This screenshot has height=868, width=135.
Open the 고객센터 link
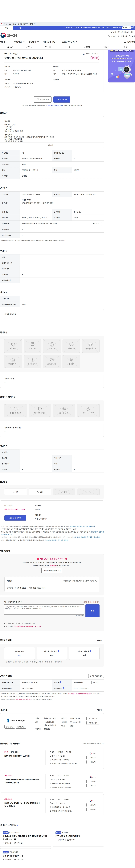coord(113,32)
